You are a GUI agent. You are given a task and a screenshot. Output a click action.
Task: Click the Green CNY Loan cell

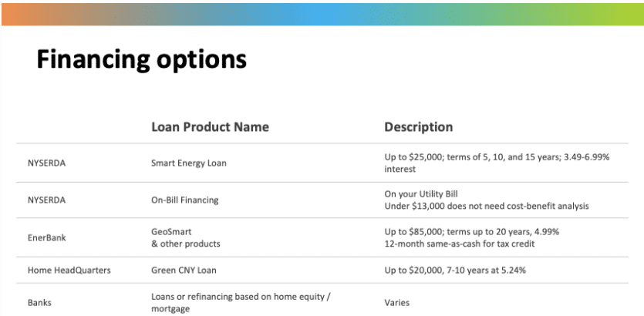click(184, 270)
